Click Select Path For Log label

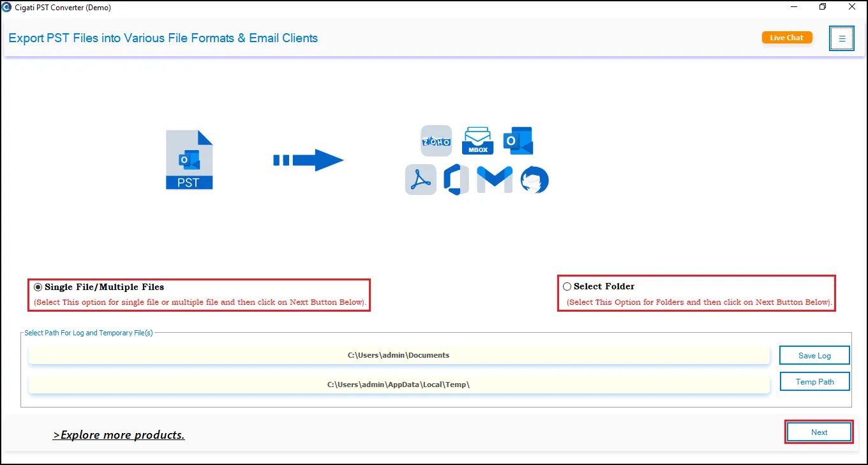coord(89,333)
